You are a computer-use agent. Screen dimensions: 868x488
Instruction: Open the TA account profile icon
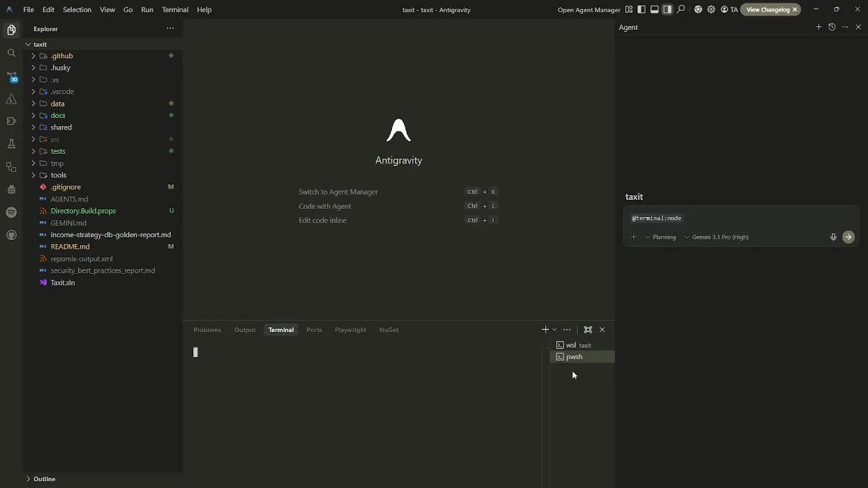729,9
